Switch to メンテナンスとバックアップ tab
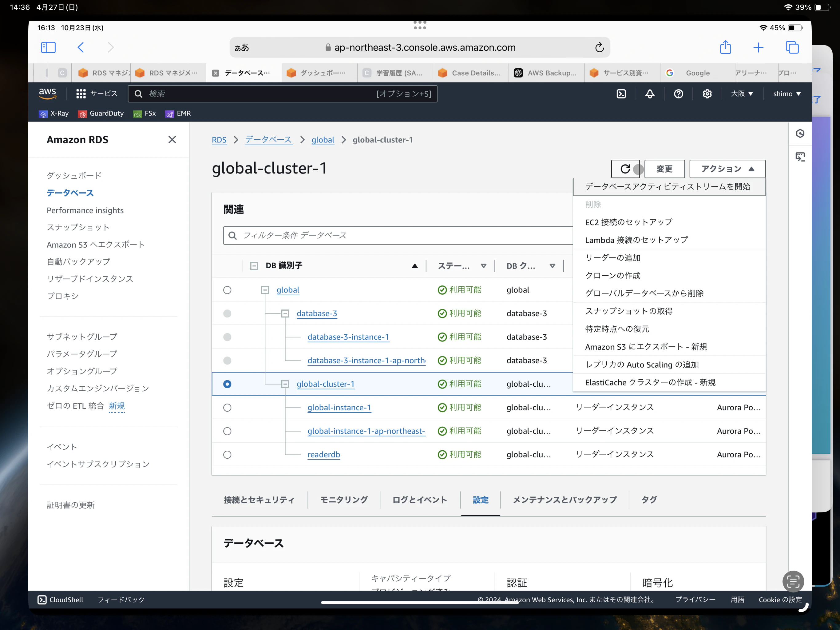This screenshot has width=840, height=630. pos(565,500)
